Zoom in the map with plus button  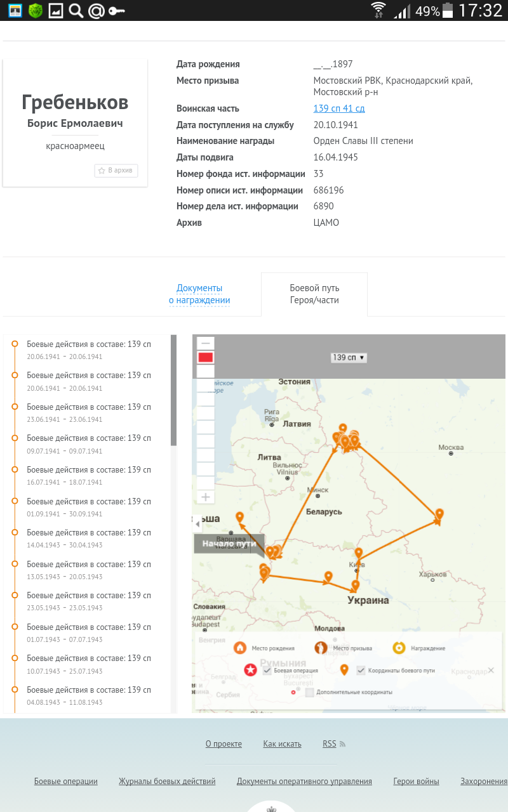point(205,497)
